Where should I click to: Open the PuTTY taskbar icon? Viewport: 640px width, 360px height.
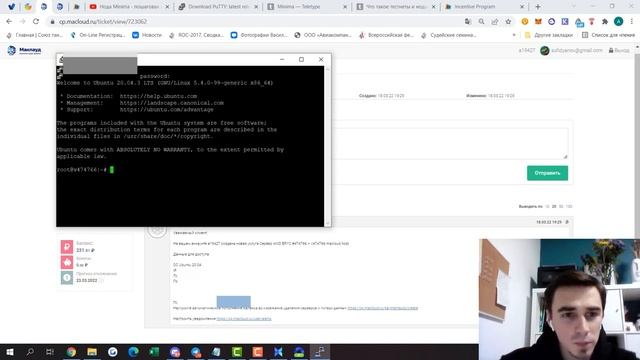[x=320, y=351]
